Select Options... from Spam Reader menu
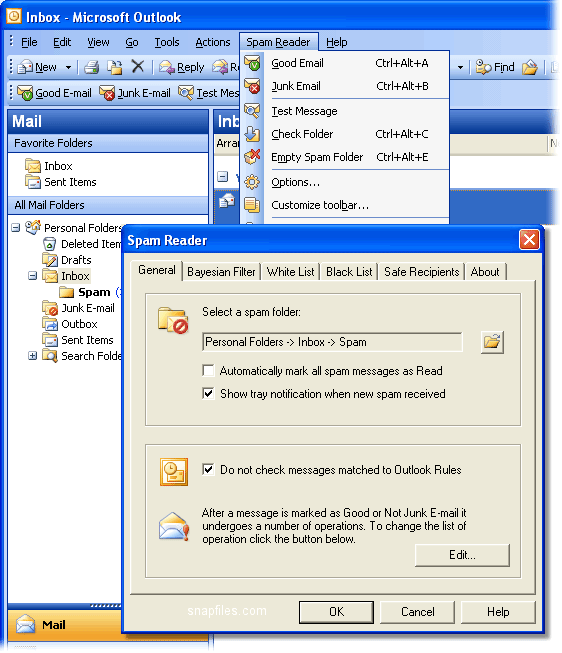562x653 pixels. tap(295, 182)
